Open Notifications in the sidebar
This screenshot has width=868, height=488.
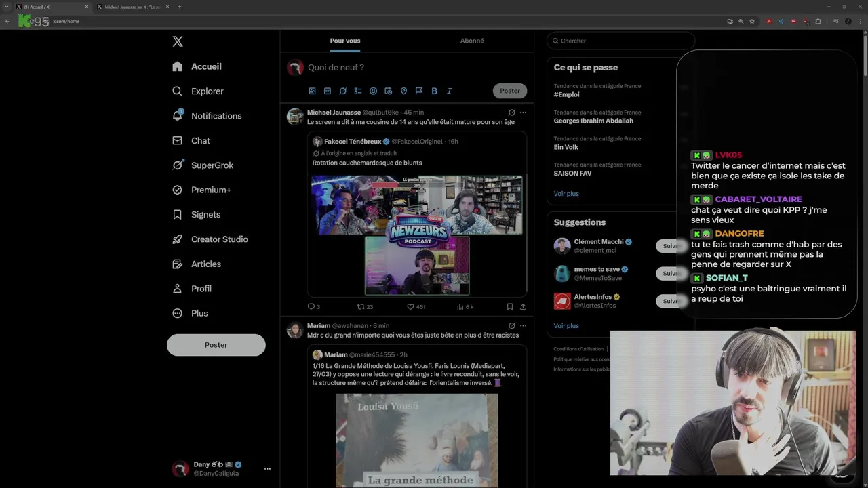point(207,116)
